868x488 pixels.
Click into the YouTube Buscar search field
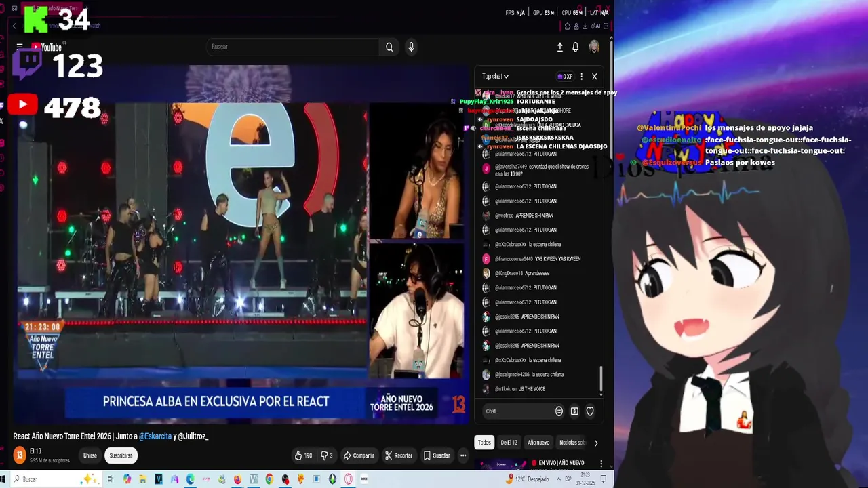click(x=293, y=47)
